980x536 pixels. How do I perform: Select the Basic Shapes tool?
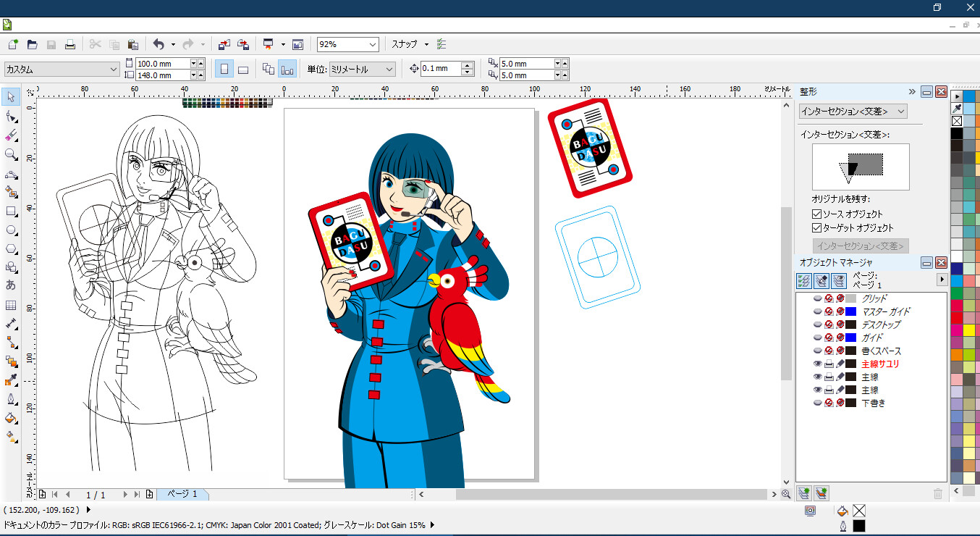coord(11,267)
